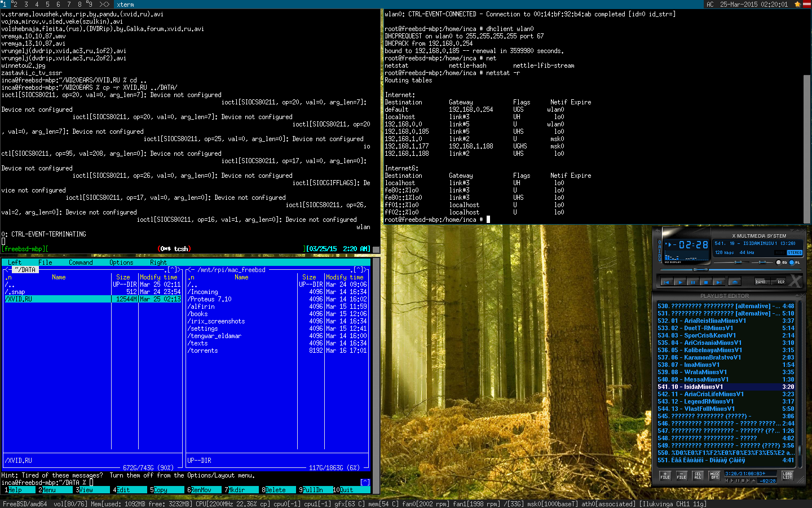Click the mini eject icon in playlist editor
This screenshot has width=812, height=508.
(754, 481)
